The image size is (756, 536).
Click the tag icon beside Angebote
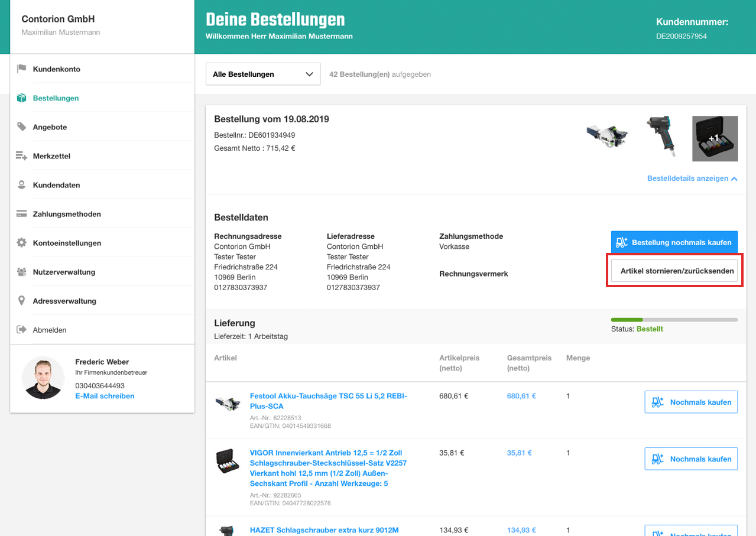point(22,126)
